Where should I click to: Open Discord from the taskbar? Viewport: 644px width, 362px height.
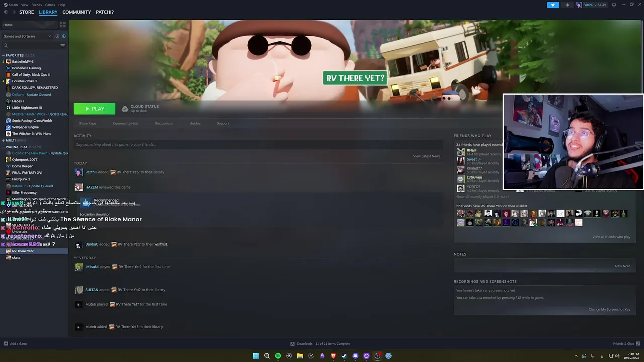[x=355, y=356]
